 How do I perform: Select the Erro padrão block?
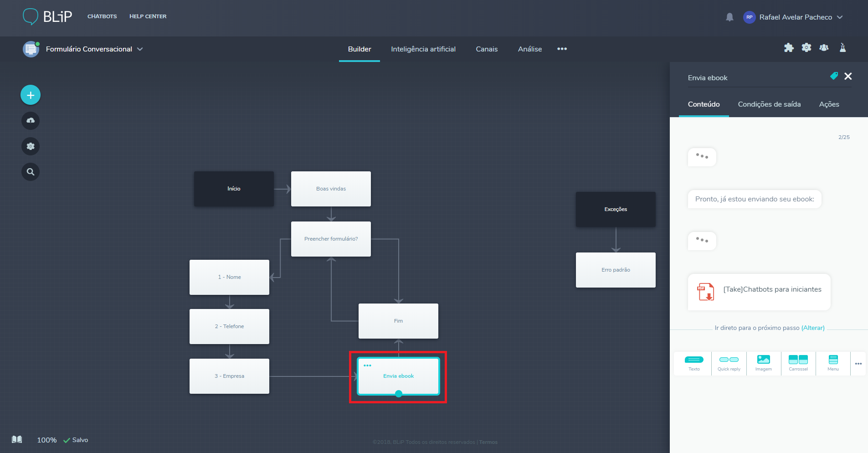(x=616, y=270)
